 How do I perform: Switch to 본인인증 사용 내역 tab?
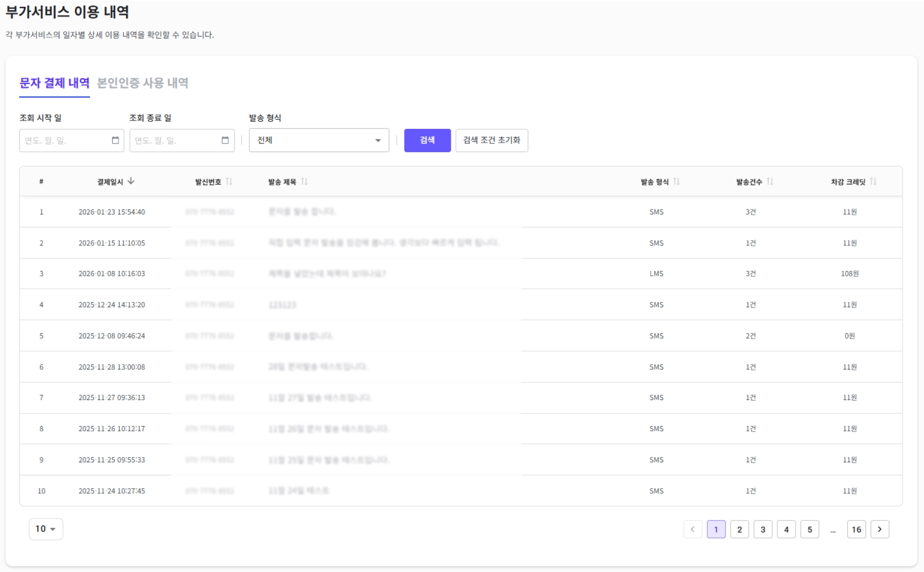pos(143,83)
